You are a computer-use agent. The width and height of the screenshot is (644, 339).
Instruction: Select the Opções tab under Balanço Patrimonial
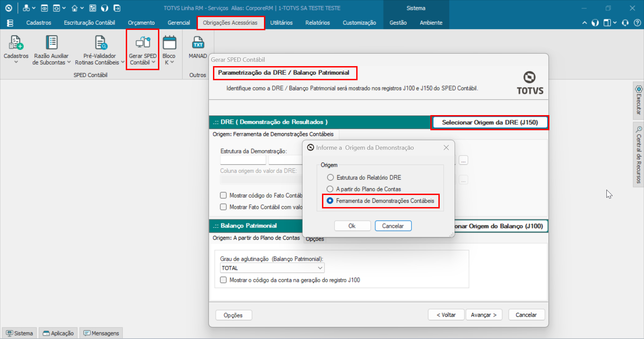click(x=315, y=239)
